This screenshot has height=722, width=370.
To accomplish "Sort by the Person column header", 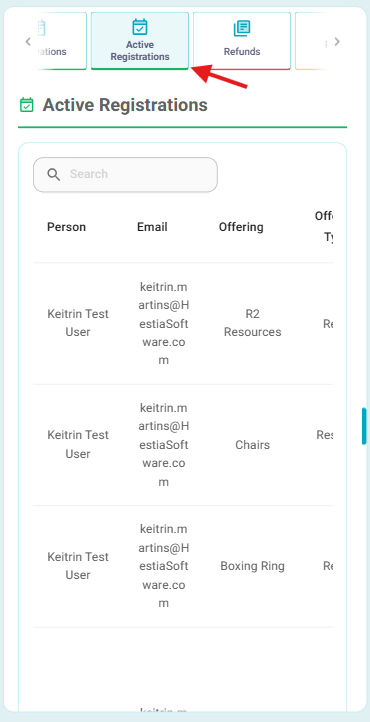I will [x=66, y=227].
